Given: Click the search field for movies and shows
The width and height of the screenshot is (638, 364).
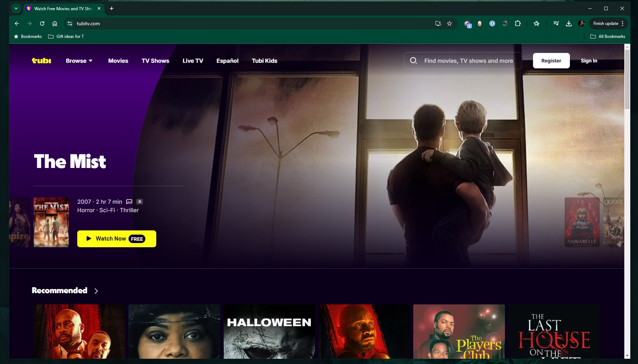Looking at the screenshot, I should tap(462, 61).
